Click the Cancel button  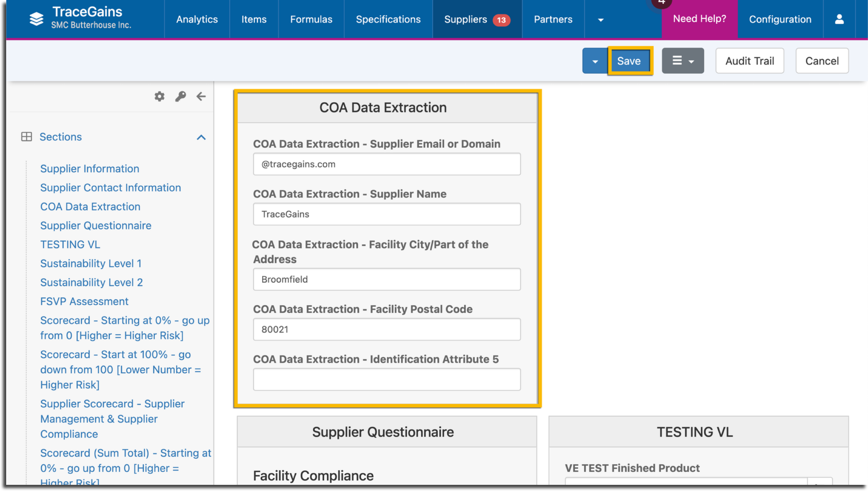coord(822,61)
